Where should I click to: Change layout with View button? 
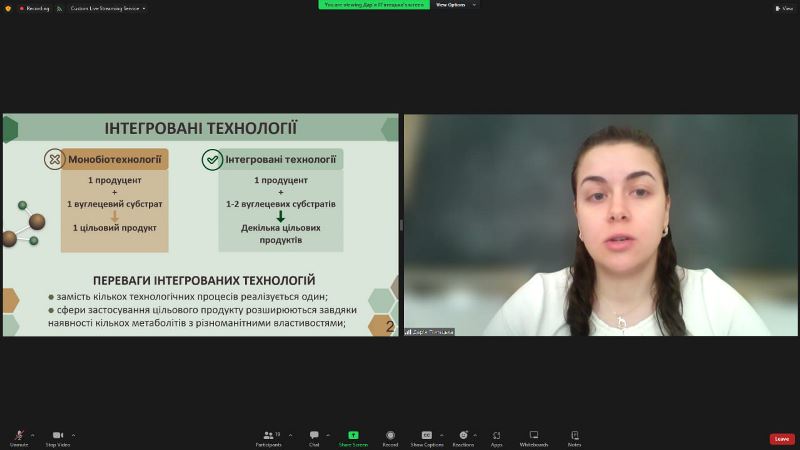click(x=784, y=9)
